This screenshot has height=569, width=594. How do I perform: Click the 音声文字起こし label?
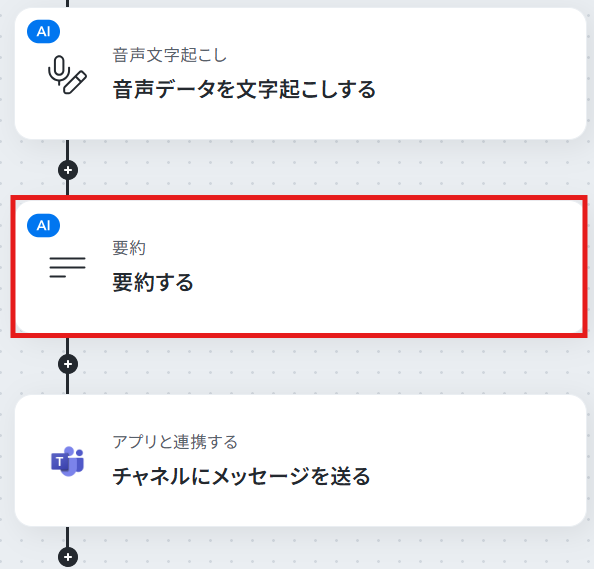[x=170, y=55]
